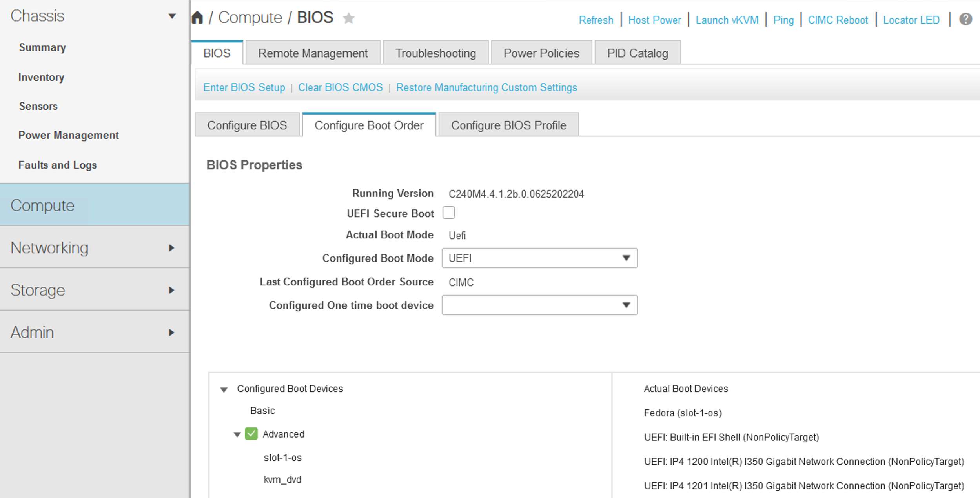Open Inventory in the Chassis menu
The height and width of the screenshot is (498, 980).
tap(41, 77)
